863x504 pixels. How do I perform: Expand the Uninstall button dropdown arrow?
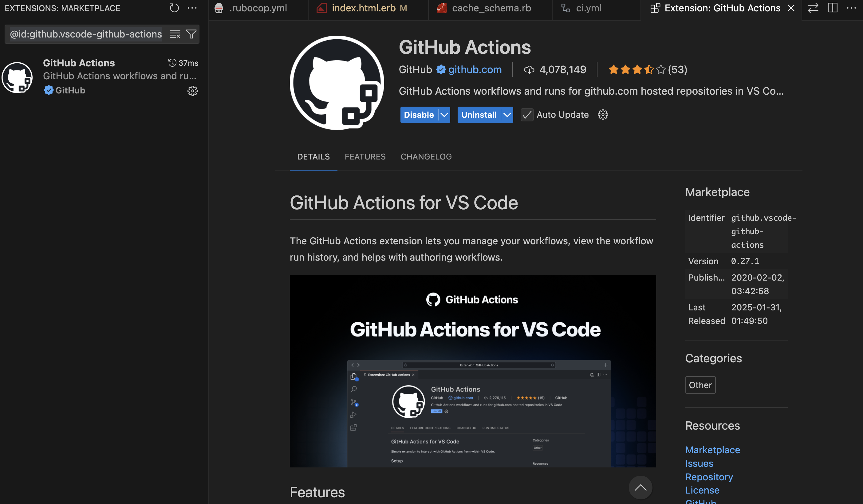click(x=507, y=115)
